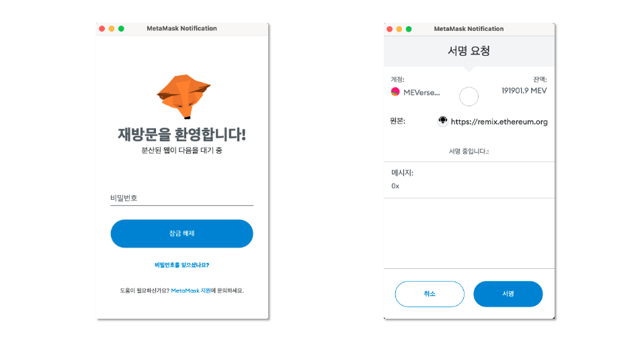Minimize the left MetaMask Notification window
This screenshot has height=351, width=644.
point(112,29)
